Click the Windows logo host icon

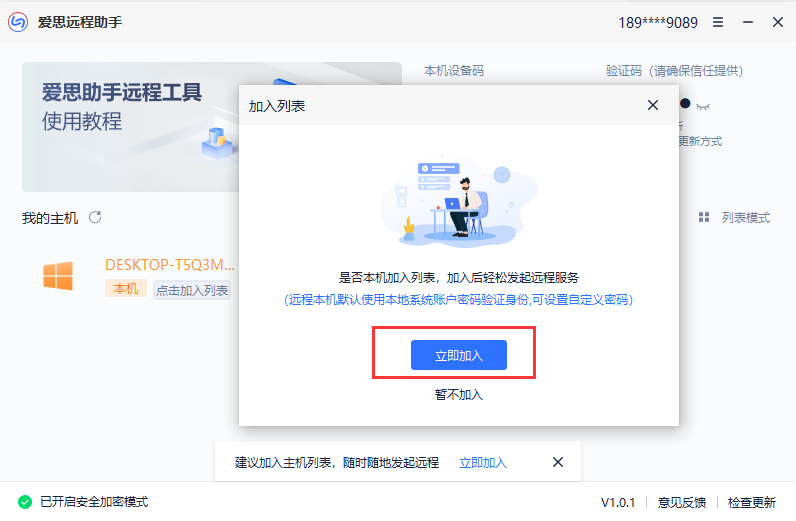point(58,276)
